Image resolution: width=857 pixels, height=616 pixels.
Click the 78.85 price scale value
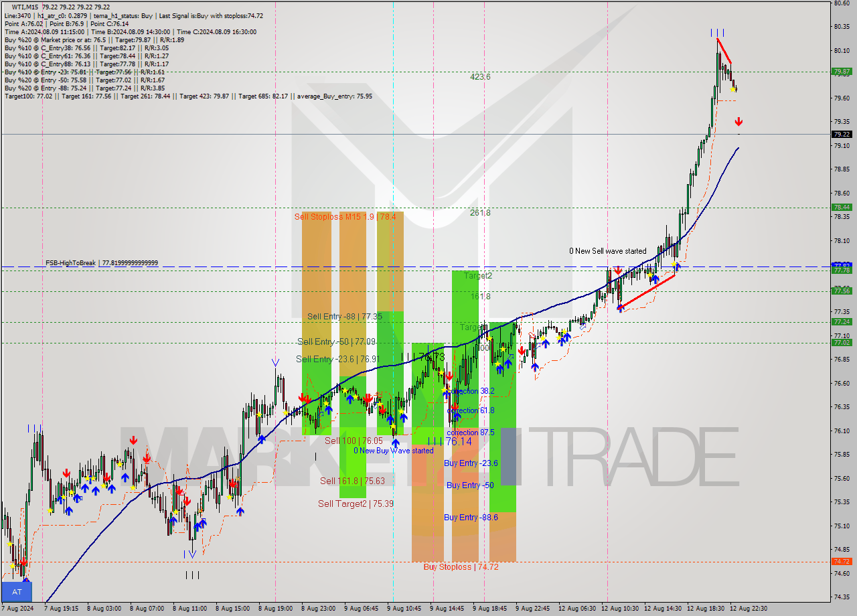(x=842, y=169)
